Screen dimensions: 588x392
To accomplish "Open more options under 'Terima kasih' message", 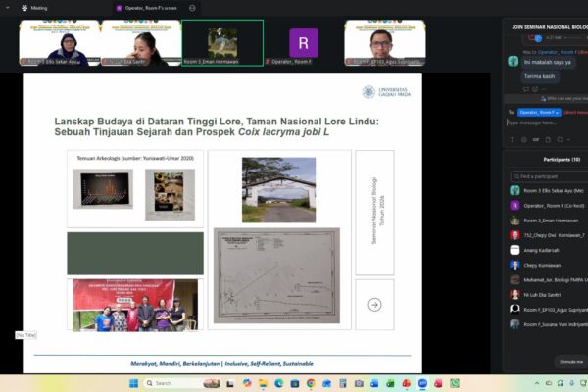I will (x=543, y=89).
